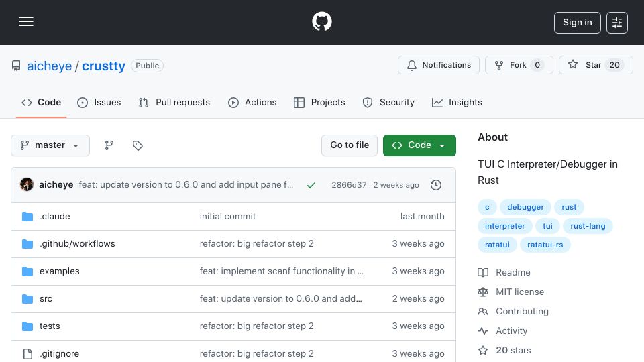Go to the GitHub homepage logo
This screenshot has height=362, width=644.
click(x=321, y=21)
